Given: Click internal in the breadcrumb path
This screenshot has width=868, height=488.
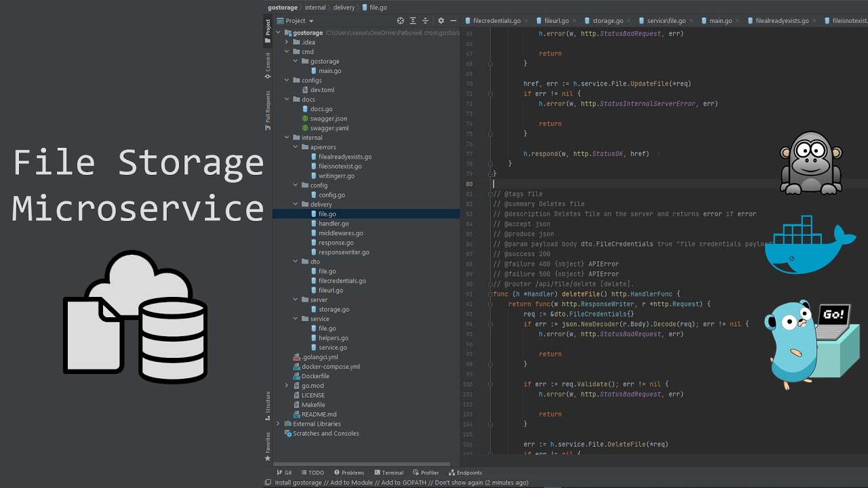Looking at the screenshot, I should 315,7.
